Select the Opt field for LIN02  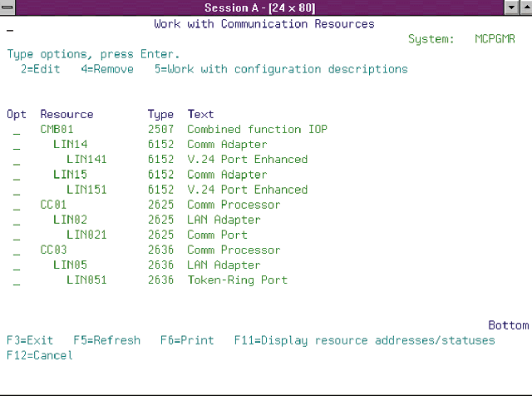(17, 220)
